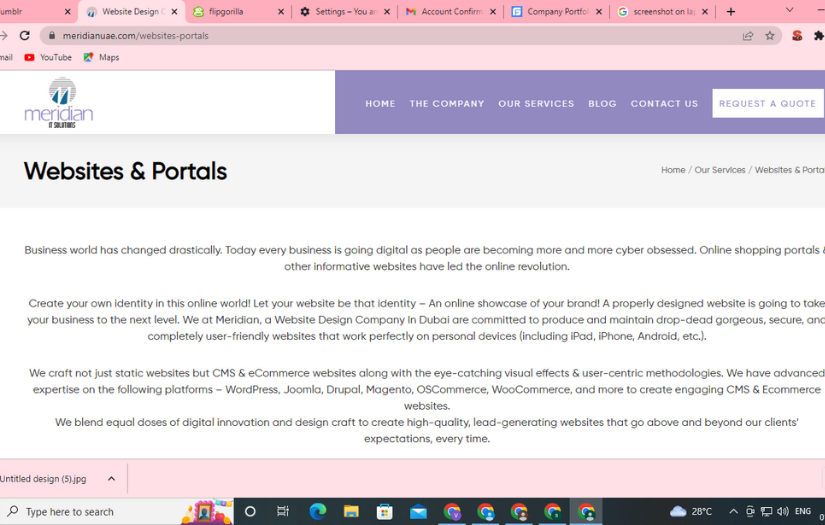Open the red S browser extension
The width and height of the screenshot is (825, 525).
click(x=797, y=36)
